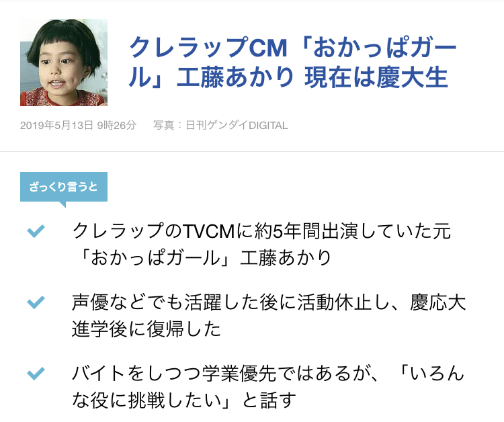Click photo credit 日刊ゲンダイDIGITAL
Screen dimensions: 504x422
[237, 125]
